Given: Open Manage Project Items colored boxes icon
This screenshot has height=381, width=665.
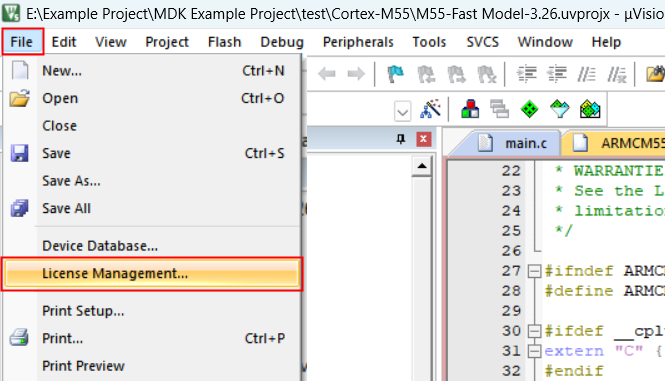Looking at the screenshot, I should point(470,109).
